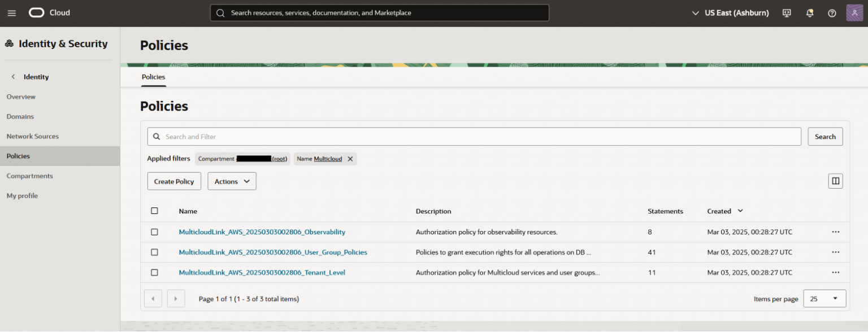
Task: Open the Cloud Shell developer tools icon
Action: (x=787, y=13)
